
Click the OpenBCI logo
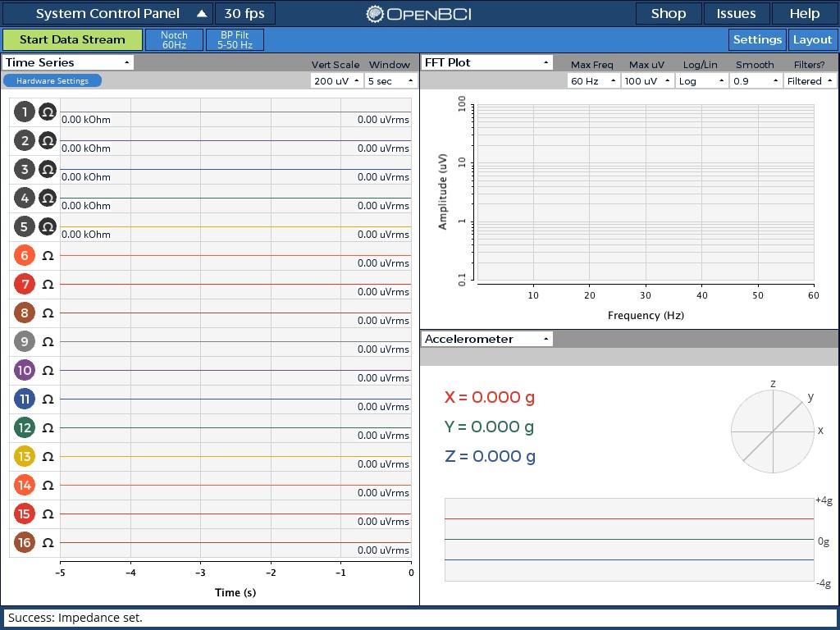click(x=419, y=14)
